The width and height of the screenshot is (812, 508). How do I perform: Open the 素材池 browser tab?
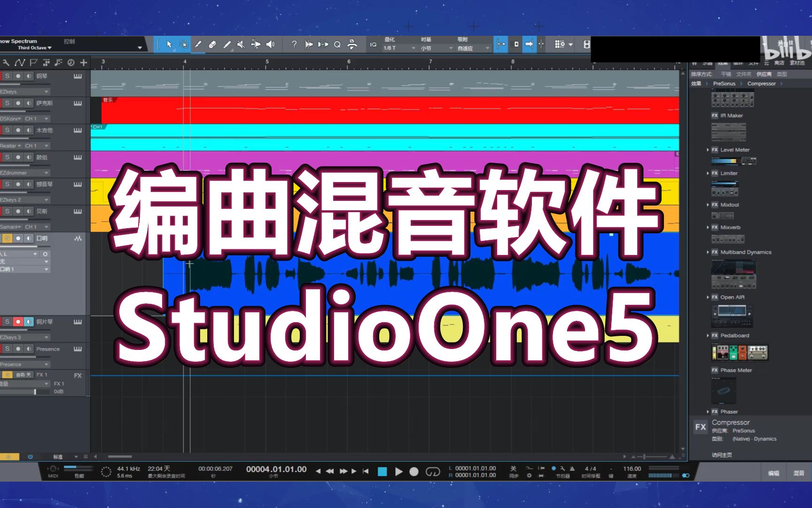(797, 63)
